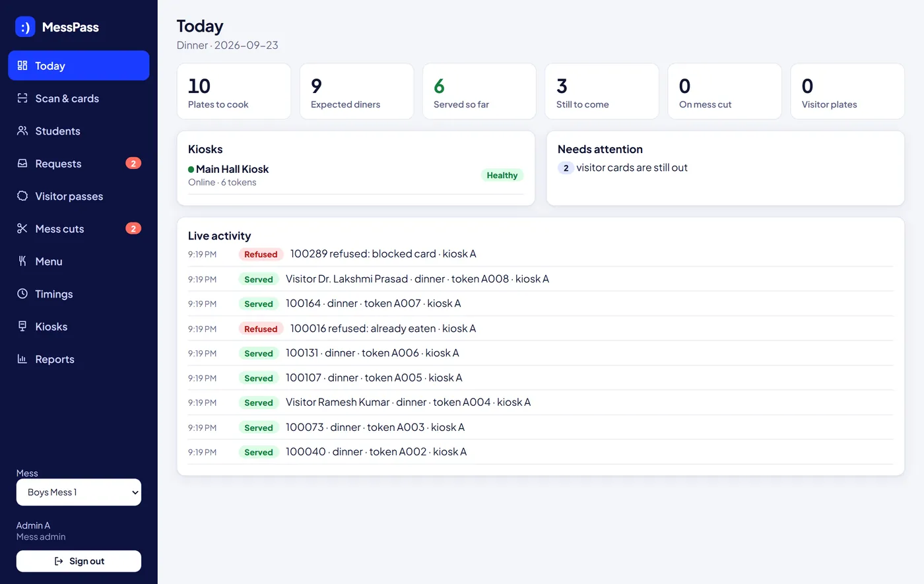Click the Visitor passes badge icon
The width and height of the screenshot is (924, 584).
pos(22,196)
